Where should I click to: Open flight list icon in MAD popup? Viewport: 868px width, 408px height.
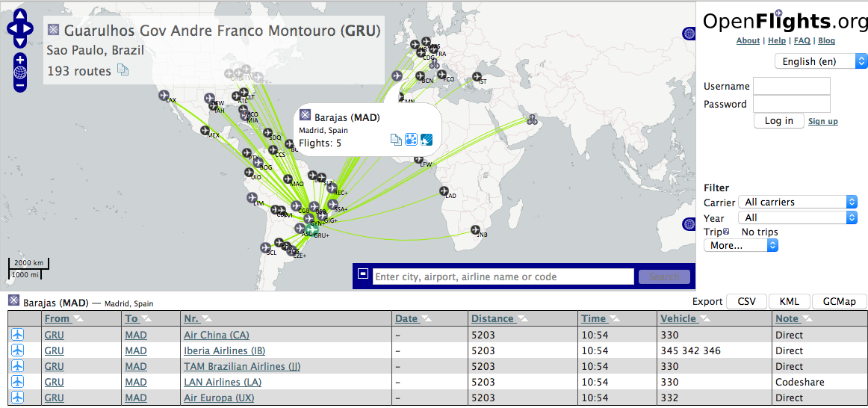click(396, 140)
